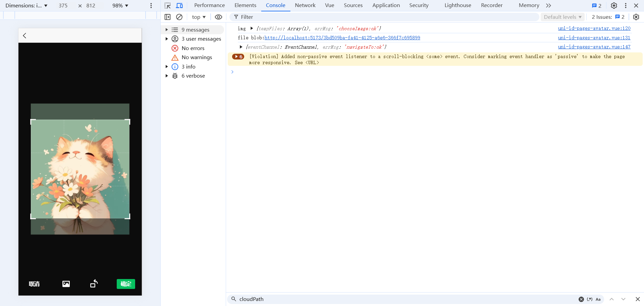Click the 2 Issues counter

[608, 17]
